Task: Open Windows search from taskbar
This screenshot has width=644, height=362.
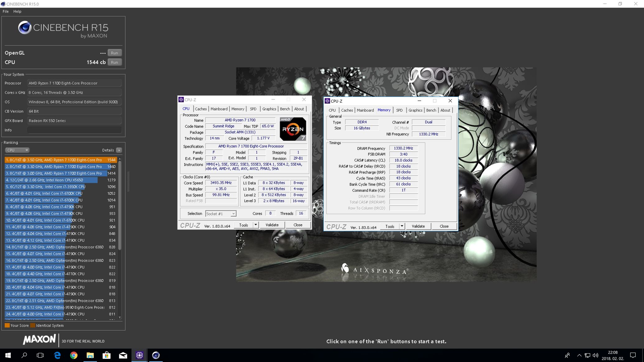Action: click(x=24, y=355)
